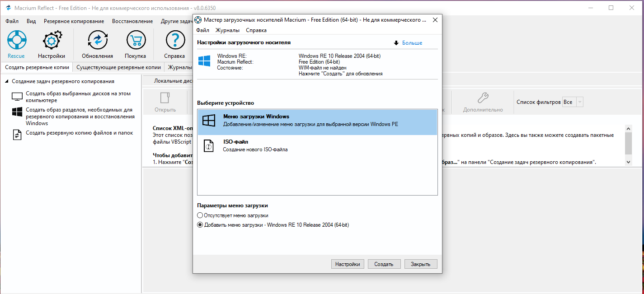
Task: Click the Закрыть button in the wizard
Action: [420, 264]
